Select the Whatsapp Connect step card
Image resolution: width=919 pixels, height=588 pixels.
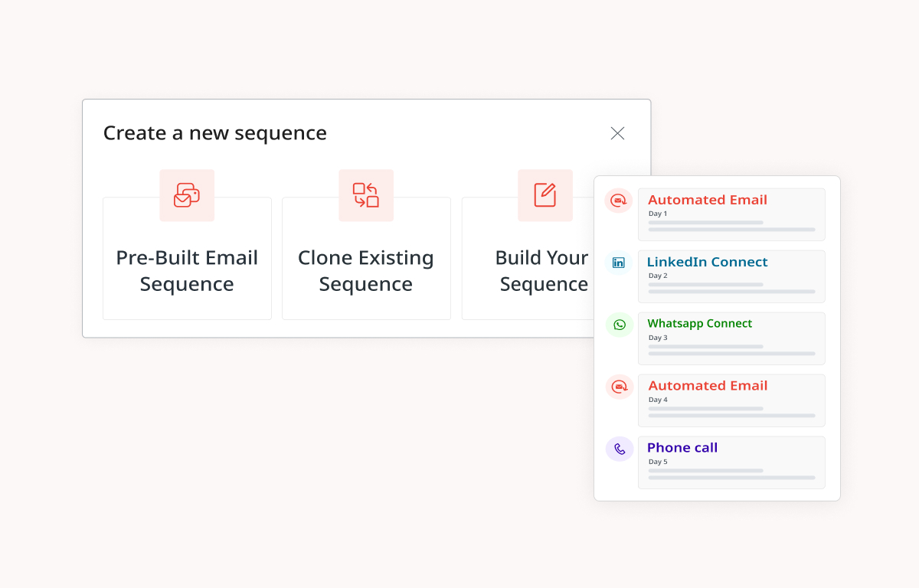731,338
